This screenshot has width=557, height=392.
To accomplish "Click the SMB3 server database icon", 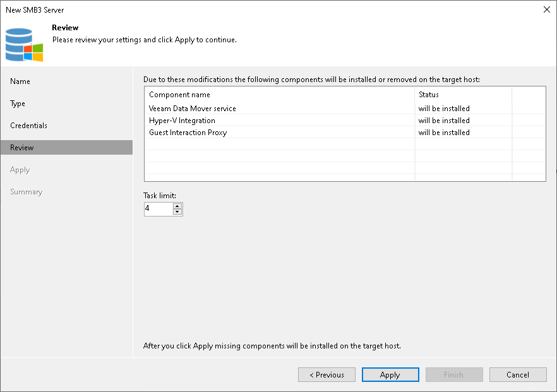I will pos(24,45).
